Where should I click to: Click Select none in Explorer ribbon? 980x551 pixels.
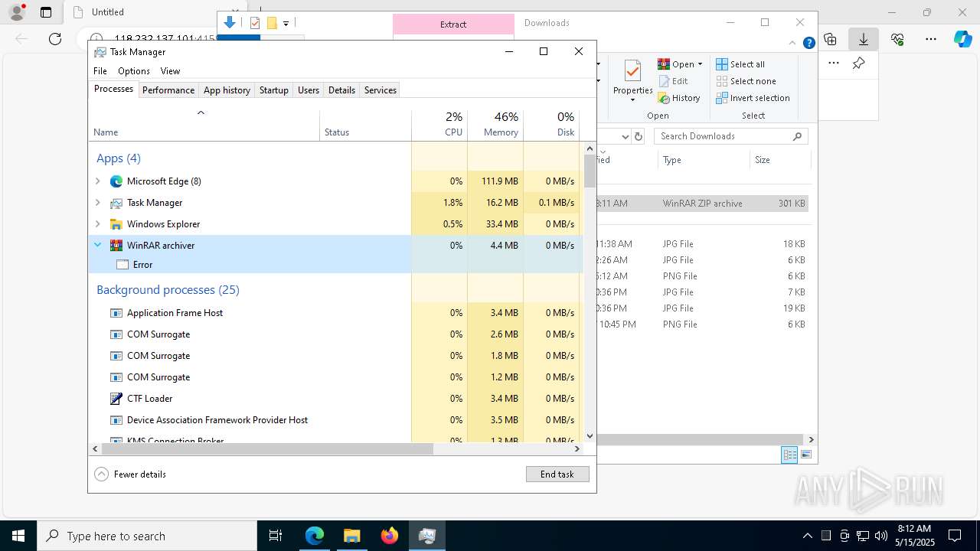[746, 81]
